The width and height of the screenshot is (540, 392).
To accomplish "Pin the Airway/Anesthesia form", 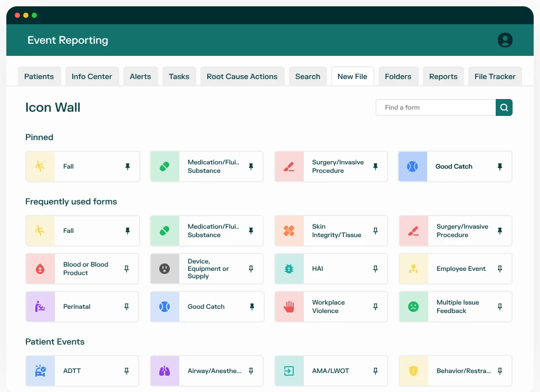I will pyautogui.click(x=251, y=371).
